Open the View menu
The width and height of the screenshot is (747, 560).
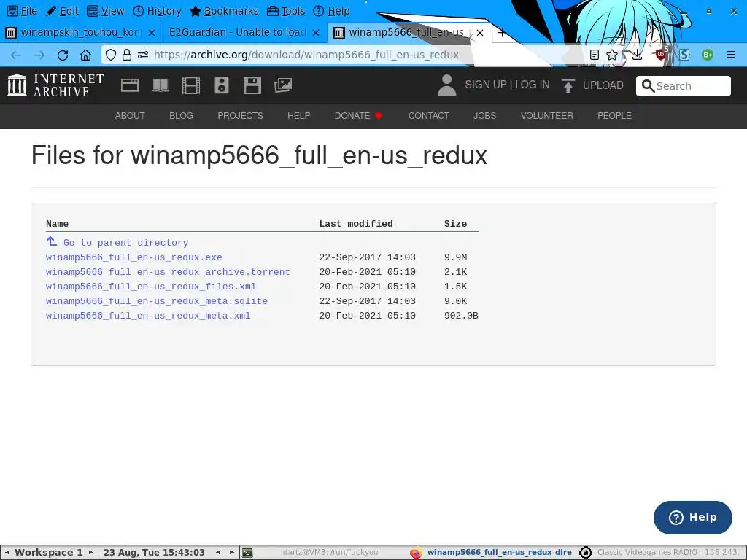tap(106, 11)
